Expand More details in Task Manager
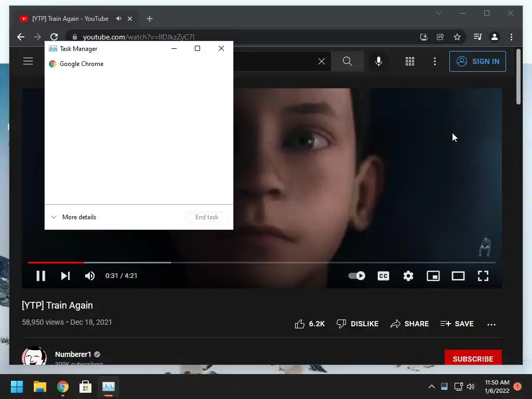 (x=74, y=217)
